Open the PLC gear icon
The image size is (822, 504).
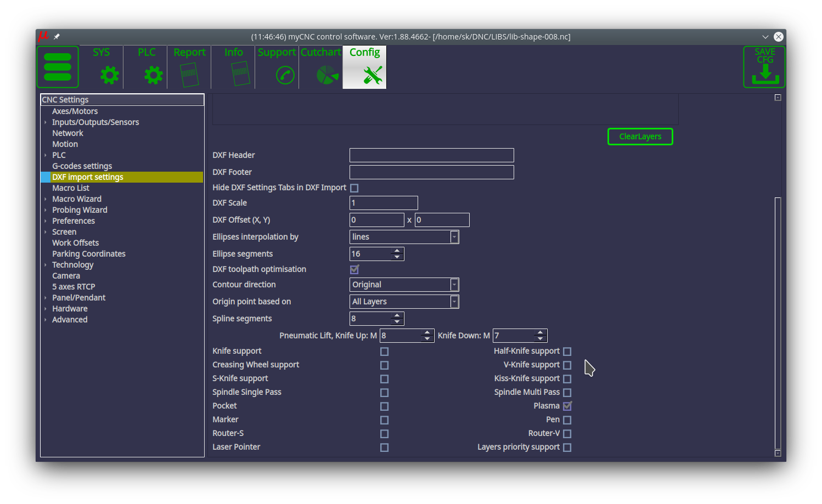click(x=153, y=75)
